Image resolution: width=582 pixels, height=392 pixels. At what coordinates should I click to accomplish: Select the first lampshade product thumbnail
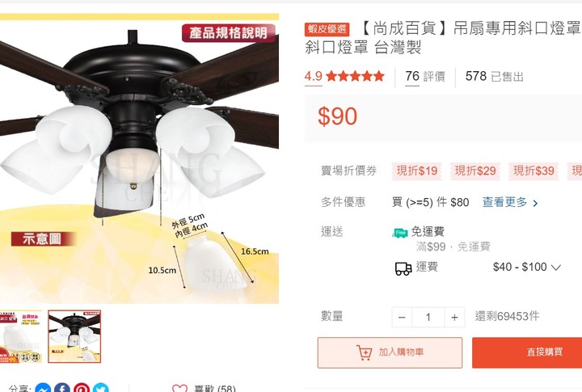(x=21, y=337)
